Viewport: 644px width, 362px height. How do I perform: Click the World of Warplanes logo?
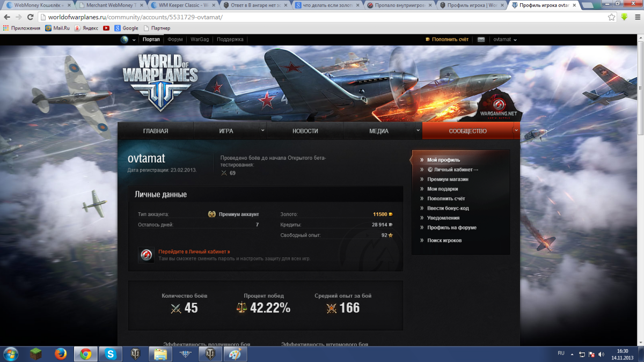pyautogui.click(x=160, y=82)
